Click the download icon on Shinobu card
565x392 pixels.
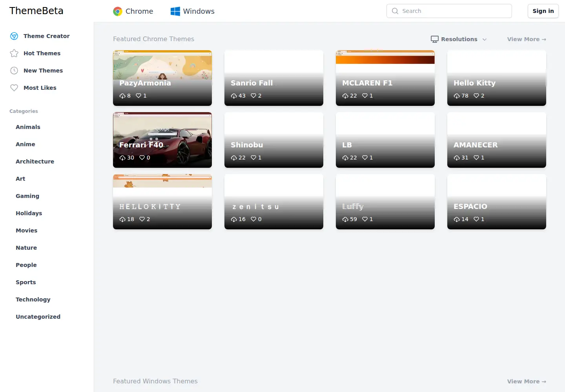pyautogui.click(x=234, y=158)
